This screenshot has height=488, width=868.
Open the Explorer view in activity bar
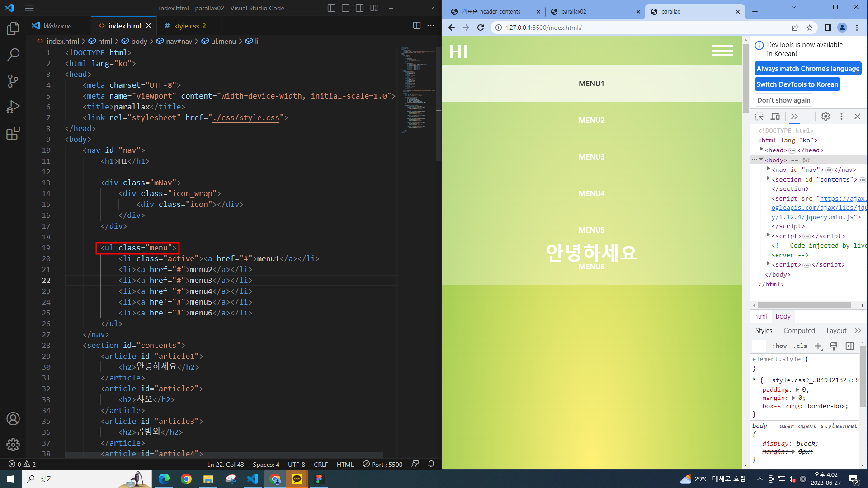(13, 29)
